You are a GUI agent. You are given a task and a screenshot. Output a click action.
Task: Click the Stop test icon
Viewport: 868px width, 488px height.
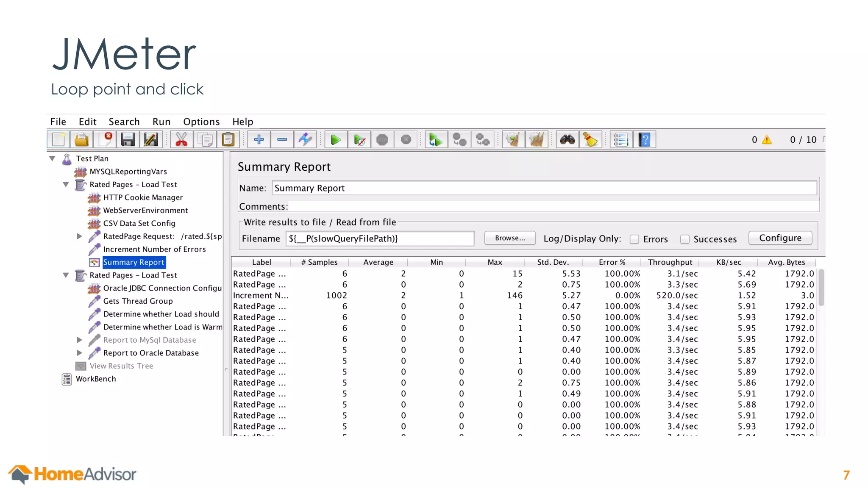pyautogui.click(x=382, y=139)
